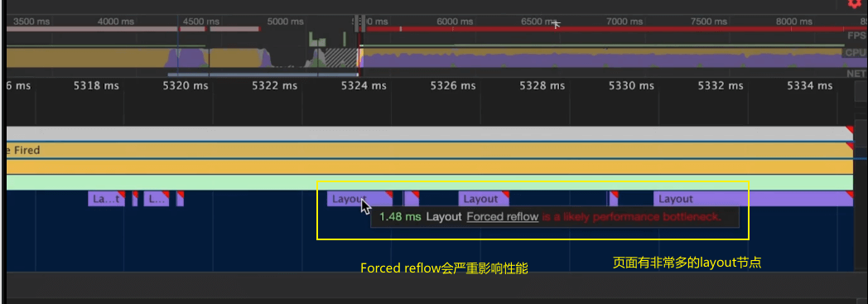The height and width of the screenshot is (304, 868).
Task: Select the narrow purple bar below 5330 ms
Action: (x=614, y=199)
